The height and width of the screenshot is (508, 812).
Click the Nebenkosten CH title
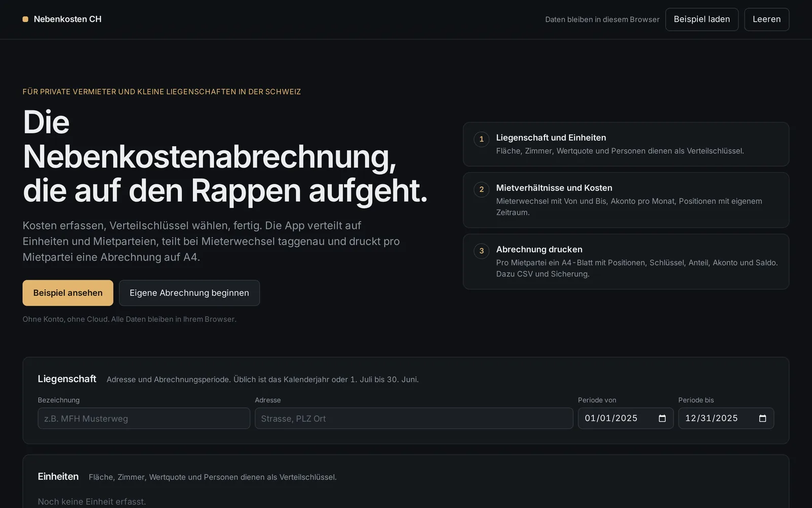point(67,19)
